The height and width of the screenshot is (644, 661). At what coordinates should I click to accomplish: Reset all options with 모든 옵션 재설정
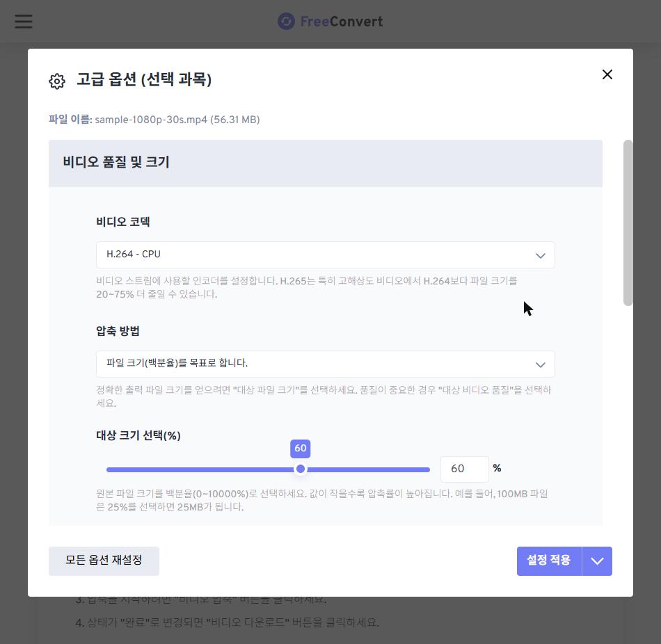click(x=104, y=561)
